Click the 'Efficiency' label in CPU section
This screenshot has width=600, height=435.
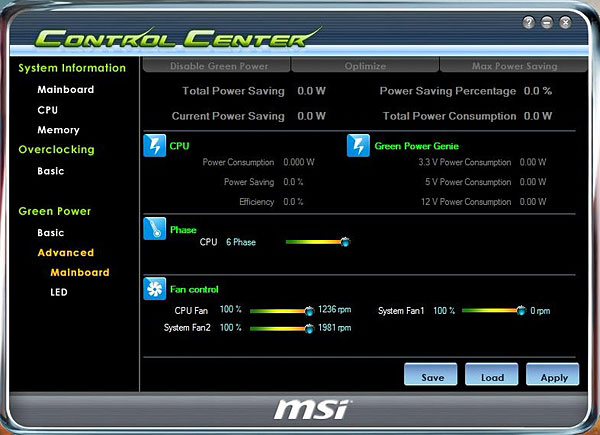coord(257,202)
